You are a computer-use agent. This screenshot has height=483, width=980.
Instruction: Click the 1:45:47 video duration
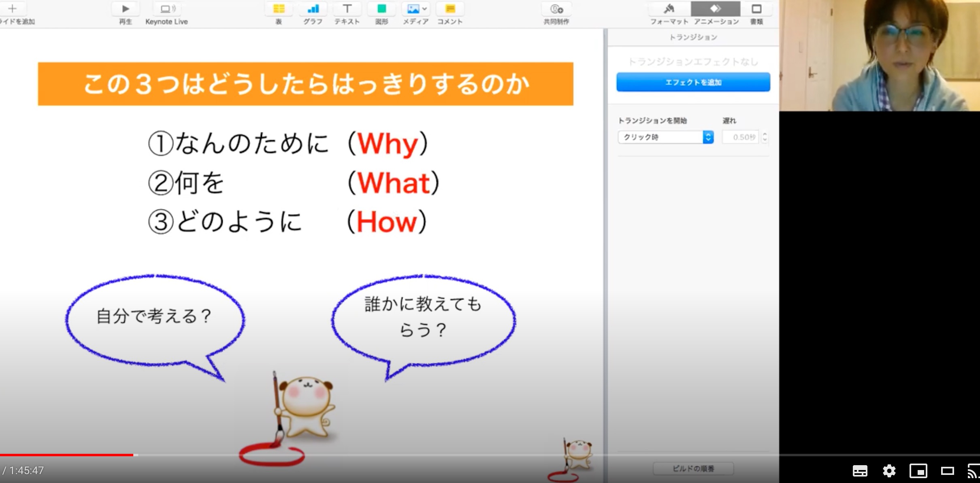tap(26, 470)
